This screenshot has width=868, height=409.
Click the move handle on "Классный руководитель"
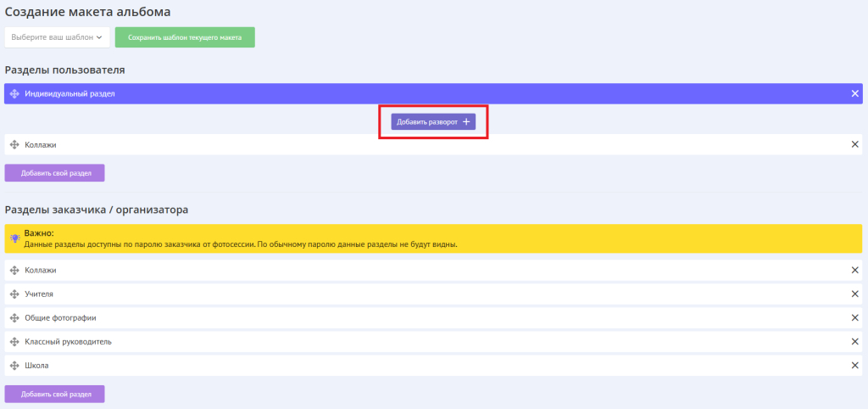[x=14, y=341]
